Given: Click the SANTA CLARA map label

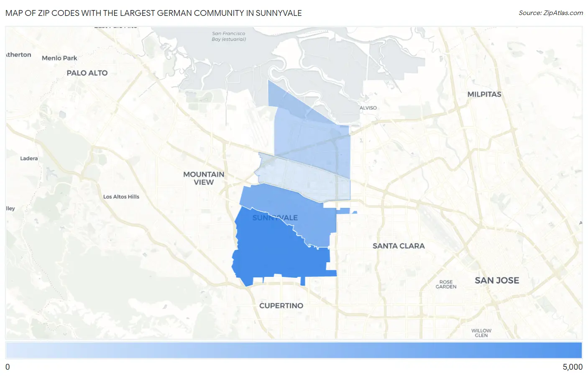Looking at the screenshot, I should click(x=399, y=246).
